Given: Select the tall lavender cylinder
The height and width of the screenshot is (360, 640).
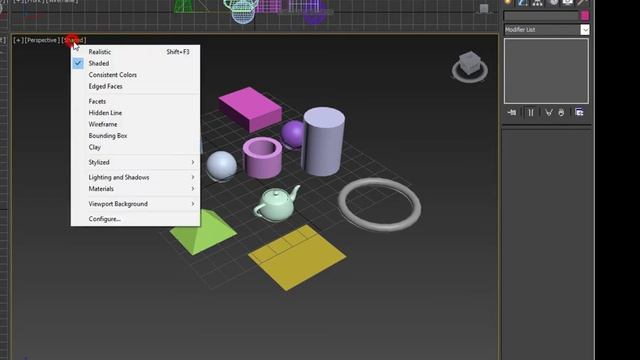Looking at the screenshot, I should (x=323, y=141).
